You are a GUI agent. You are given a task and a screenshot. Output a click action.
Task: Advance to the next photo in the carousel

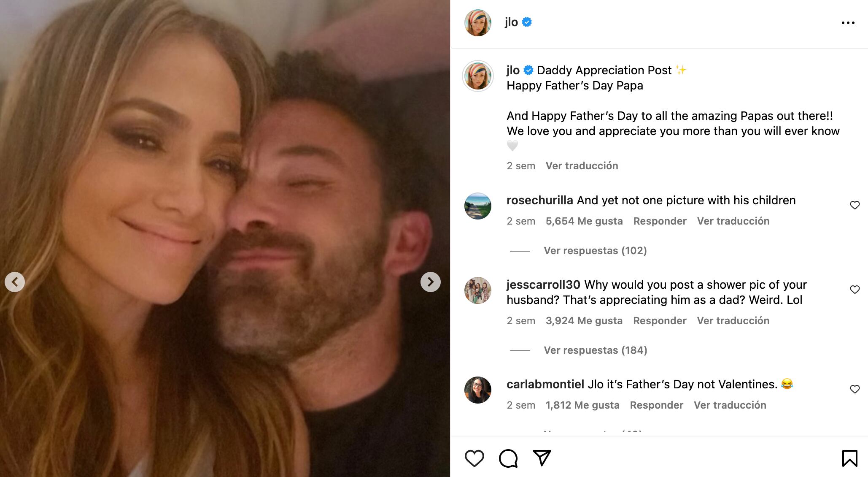point(430,282)
